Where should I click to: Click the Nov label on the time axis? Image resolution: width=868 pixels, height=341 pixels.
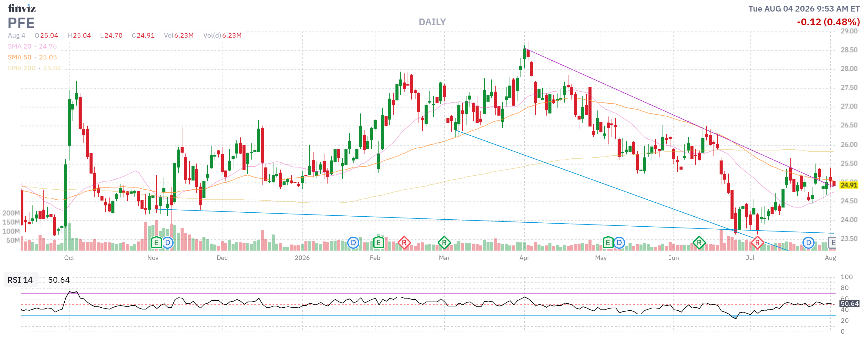(153, 258)
